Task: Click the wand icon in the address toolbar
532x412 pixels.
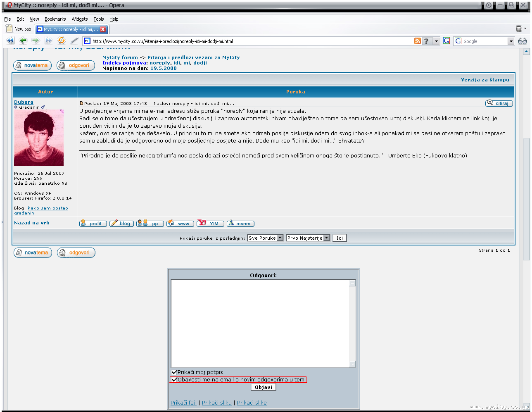Action: (74, 40)
